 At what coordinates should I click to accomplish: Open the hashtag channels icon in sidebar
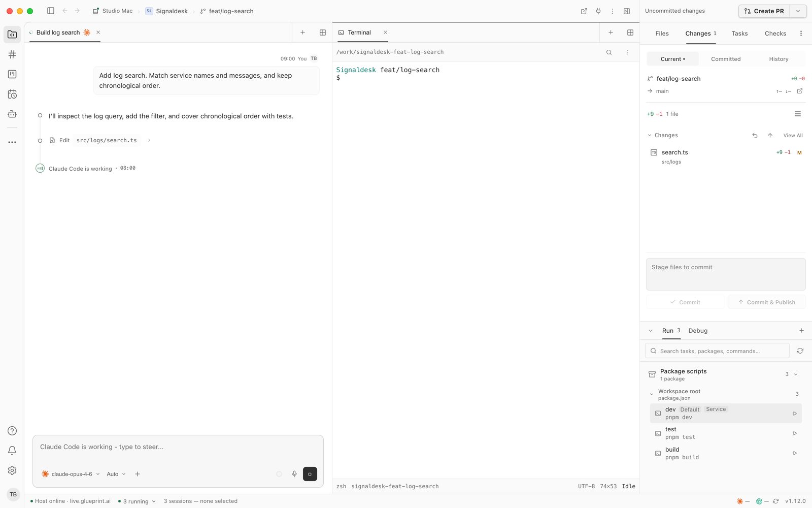coord(12,54)
